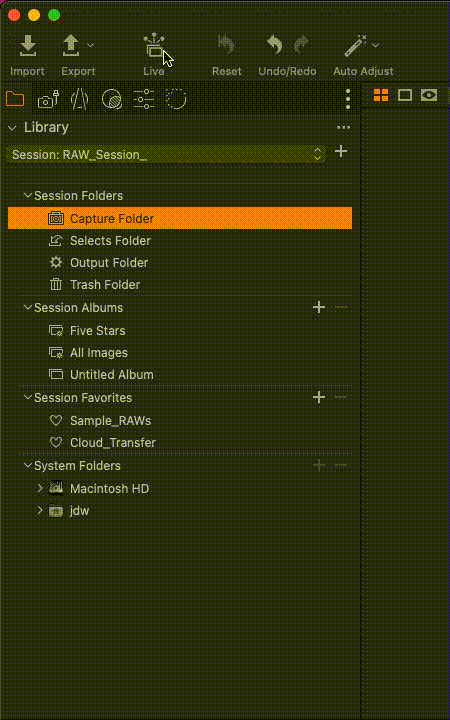Open the Refine dashed-circle tool tab
This screenshot has width=450, height=720.
176,99
